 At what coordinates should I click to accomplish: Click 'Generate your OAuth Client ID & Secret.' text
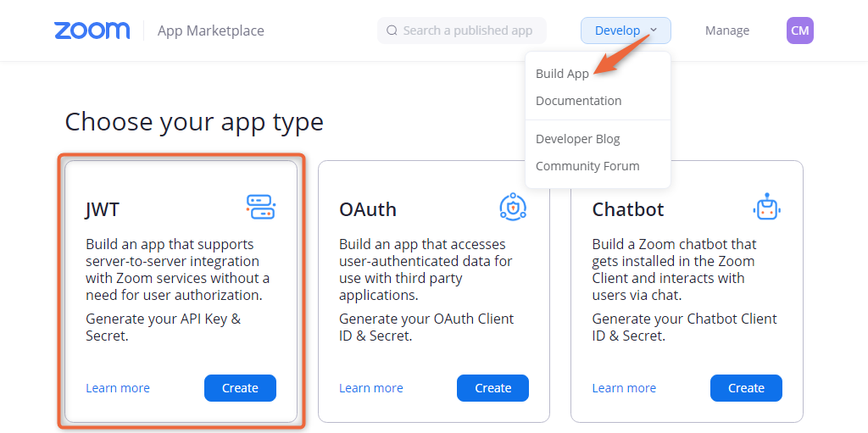tap(426, 327)
